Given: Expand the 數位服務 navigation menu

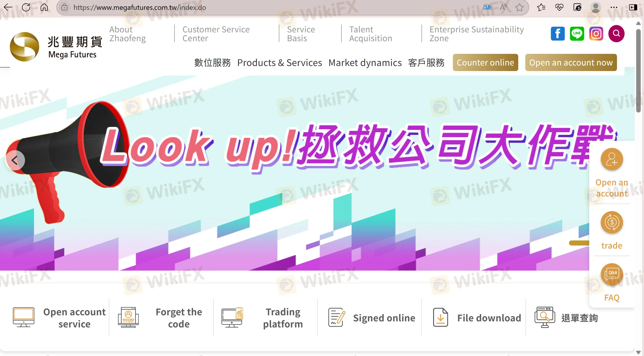Looking at the screenshot, I should [212, 63].
